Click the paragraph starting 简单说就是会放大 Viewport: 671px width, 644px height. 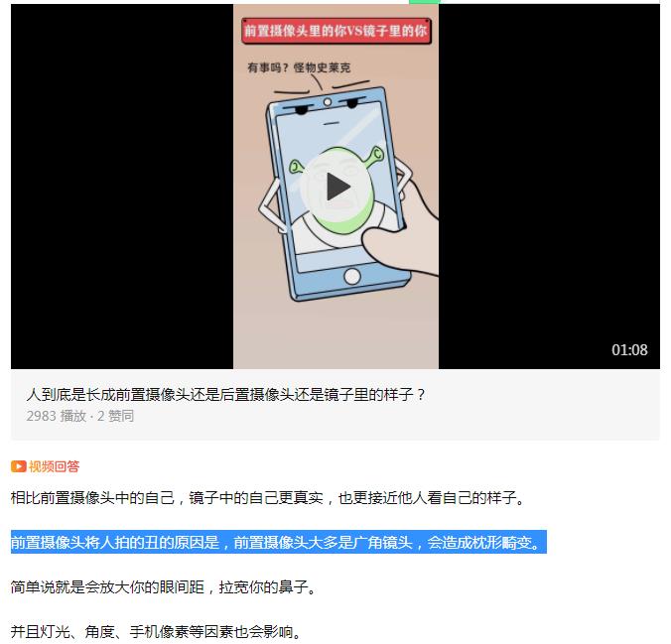click(163, 587)
